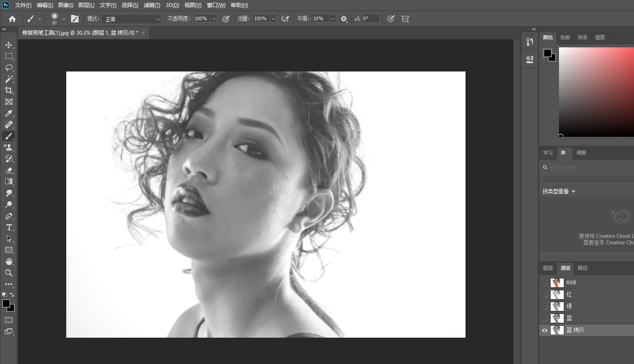
Task: Toggle visibility of 绿 channel
Action: (x=544, y=306)
